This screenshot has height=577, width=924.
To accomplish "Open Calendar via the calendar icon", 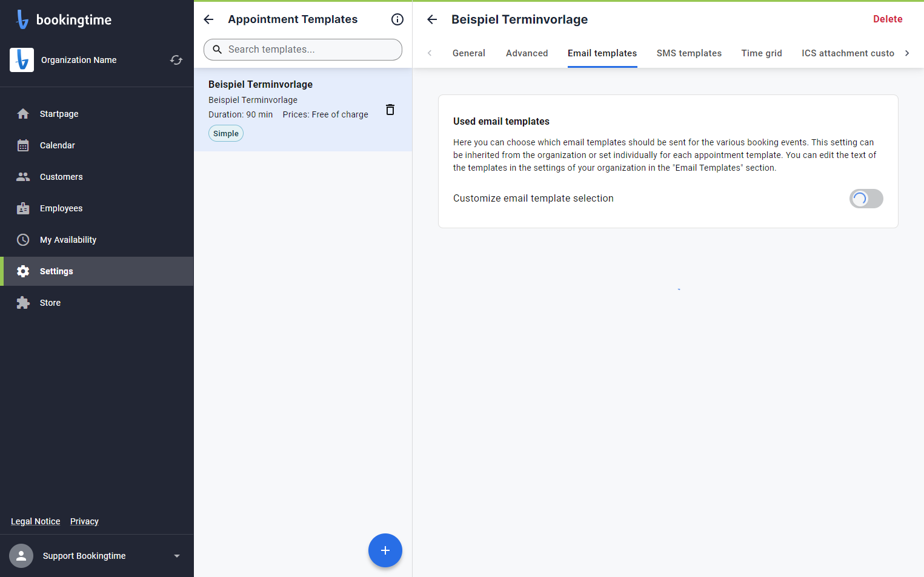I will click(x=23, y=145).
